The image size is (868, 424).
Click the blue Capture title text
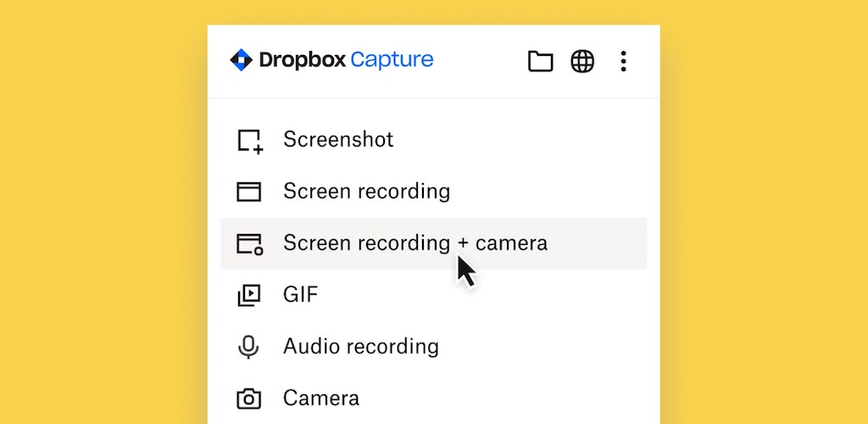[392, 60]
